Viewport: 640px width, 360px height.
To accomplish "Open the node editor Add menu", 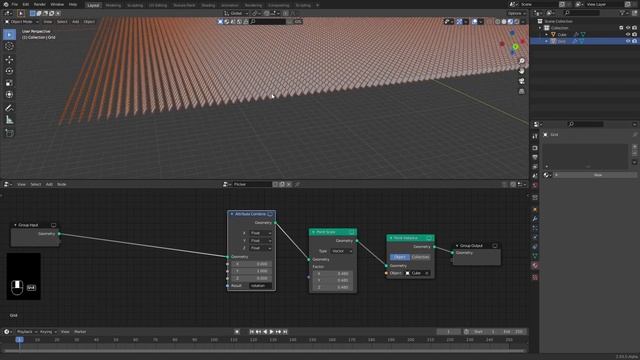I will click(49, 184).
